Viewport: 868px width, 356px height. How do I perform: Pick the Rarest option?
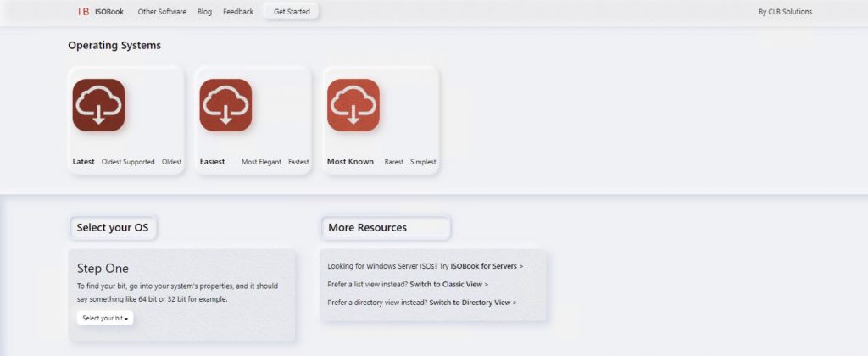click(394, 162)
